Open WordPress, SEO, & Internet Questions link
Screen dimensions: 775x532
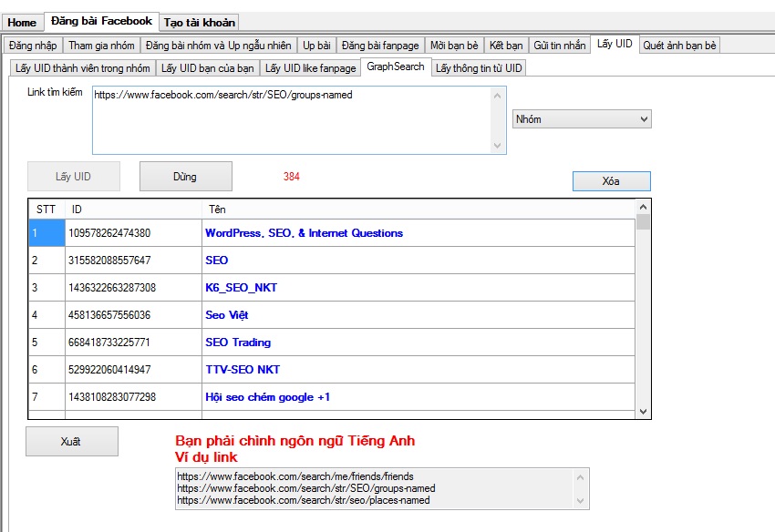click(x=304, y=233)
